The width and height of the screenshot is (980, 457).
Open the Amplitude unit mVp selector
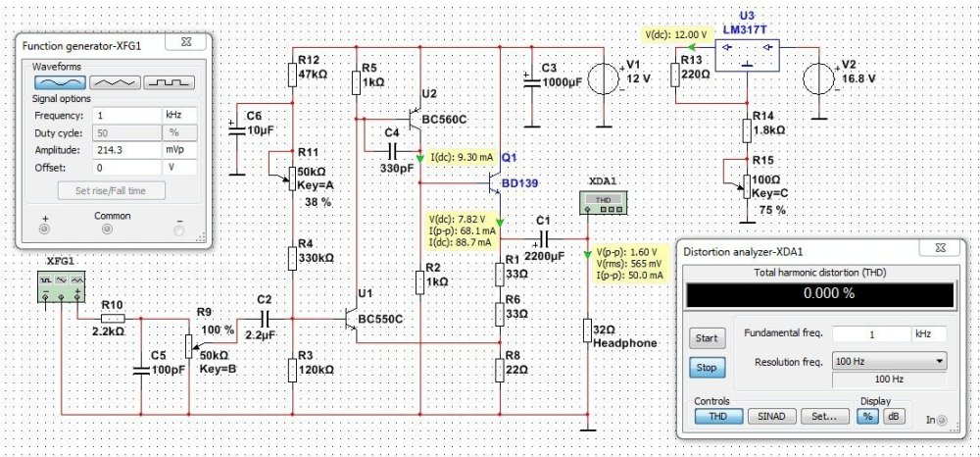(178, 150)
